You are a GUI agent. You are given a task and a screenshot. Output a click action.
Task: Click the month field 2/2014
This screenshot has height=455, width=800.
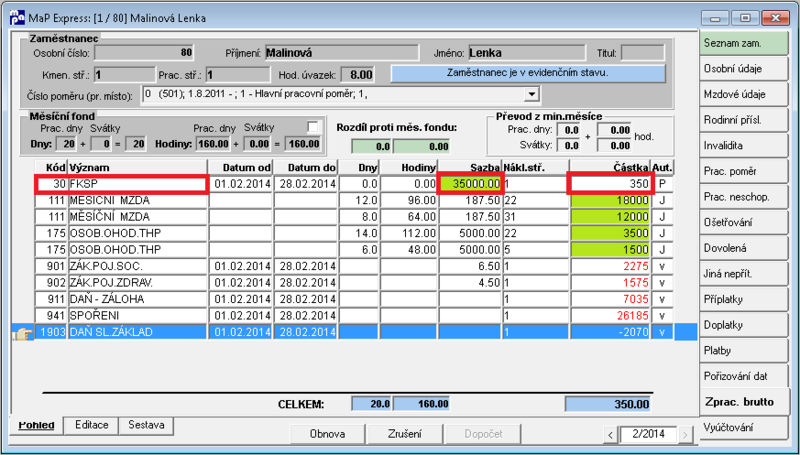pos(648,435)
